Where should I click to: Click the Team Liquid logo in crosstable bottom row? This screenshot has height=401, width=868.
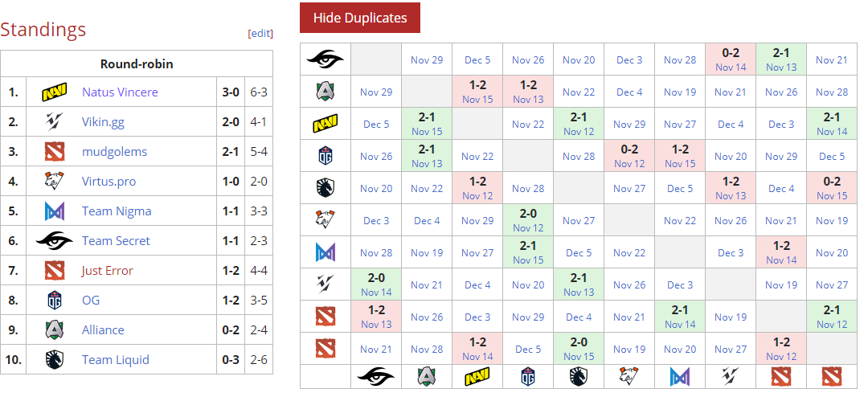click(579, 376)
